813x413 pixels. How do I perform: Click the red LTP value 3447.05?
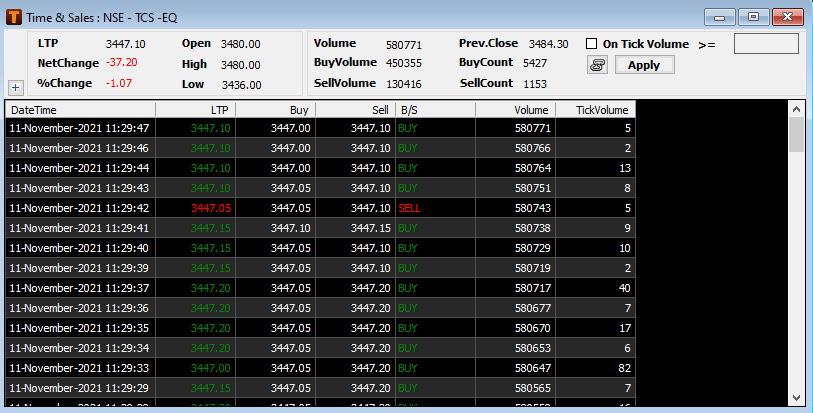[211, 208]
